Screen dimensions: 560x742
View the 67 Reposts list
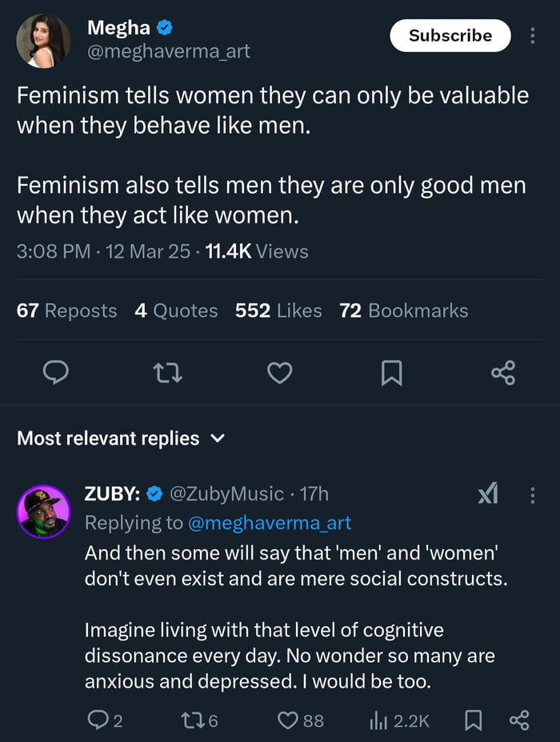click(66, 311)
